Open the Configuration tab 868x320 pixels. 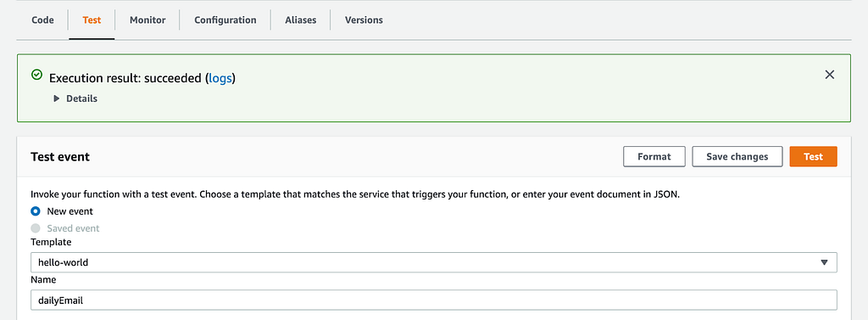pos(225,20)
